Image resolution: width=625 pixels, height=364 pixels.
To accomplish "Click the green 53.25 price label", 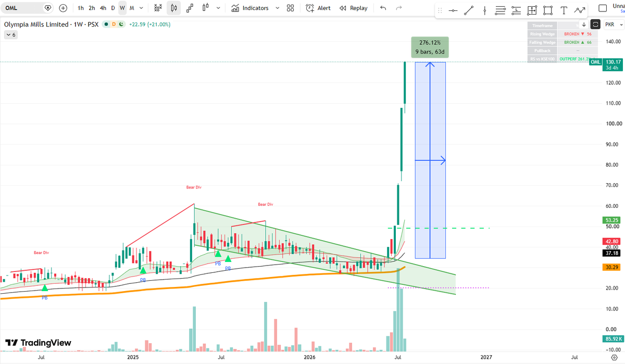I will [x=611, y=220].
